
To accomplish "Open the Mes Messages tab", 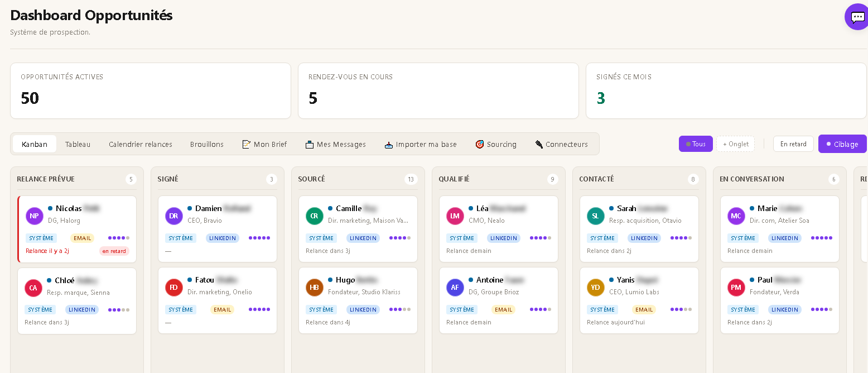I will point(336,144).
